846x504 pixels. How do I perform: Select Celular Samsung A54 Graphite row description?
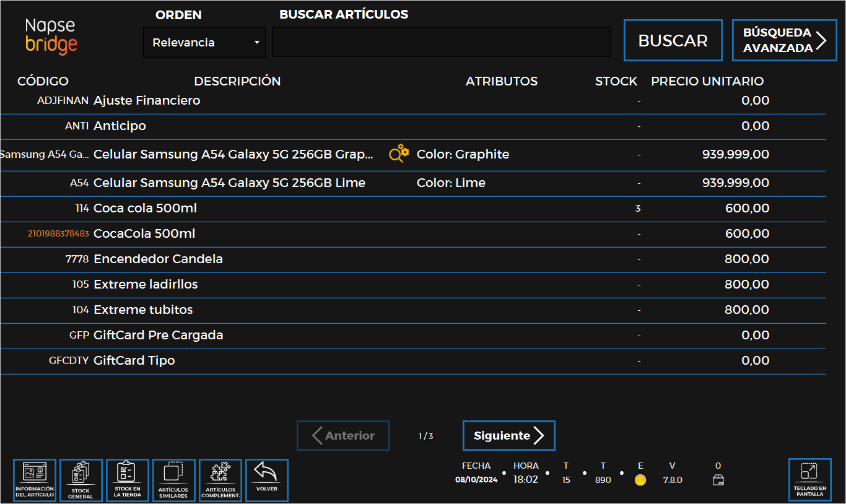pyautogui.click(x=233, y=154)
